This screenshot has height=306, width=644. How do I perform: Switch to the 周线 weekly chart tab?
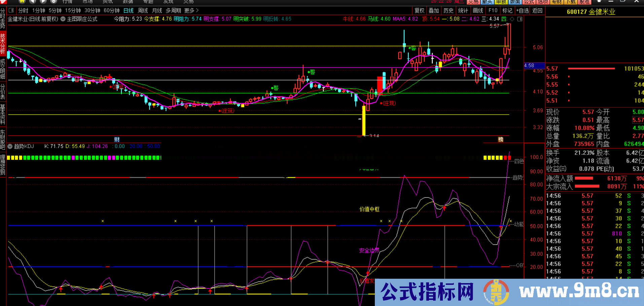142,10
